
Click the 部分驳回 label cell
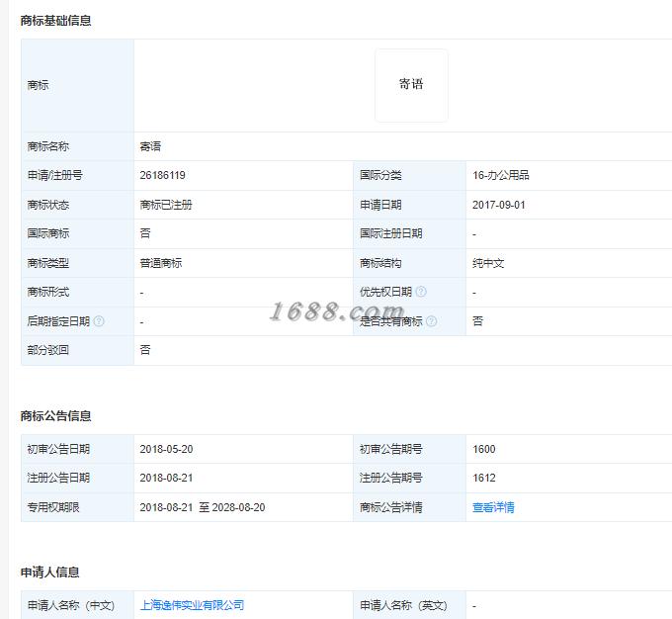(77, 350)
